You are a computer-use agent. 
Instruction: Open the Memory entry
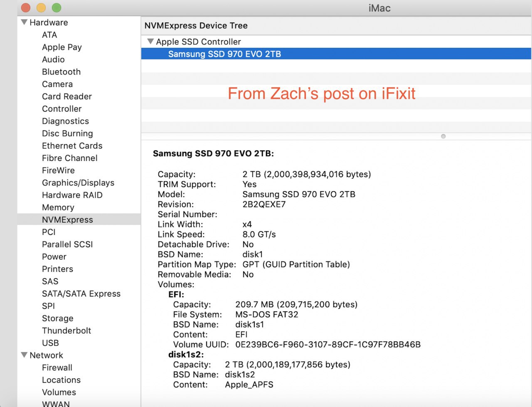pyautogui.click(x=58, y=207)
